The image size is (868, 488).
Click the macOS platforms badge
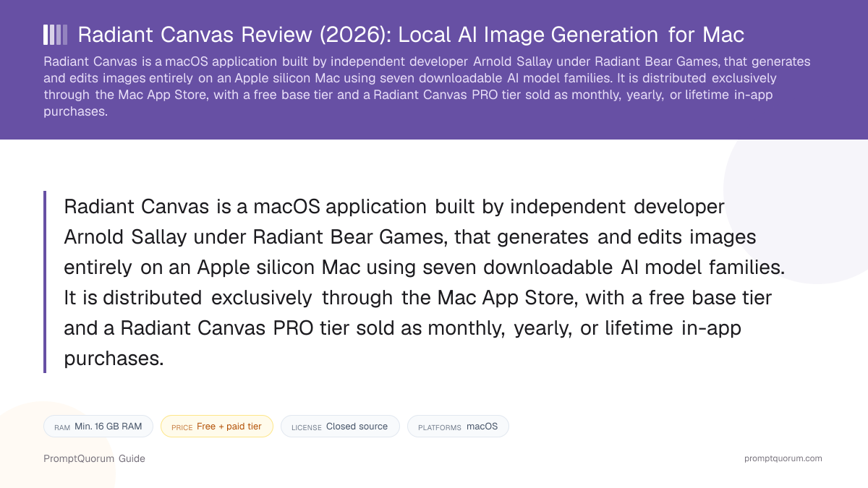(x=458, y=427)
